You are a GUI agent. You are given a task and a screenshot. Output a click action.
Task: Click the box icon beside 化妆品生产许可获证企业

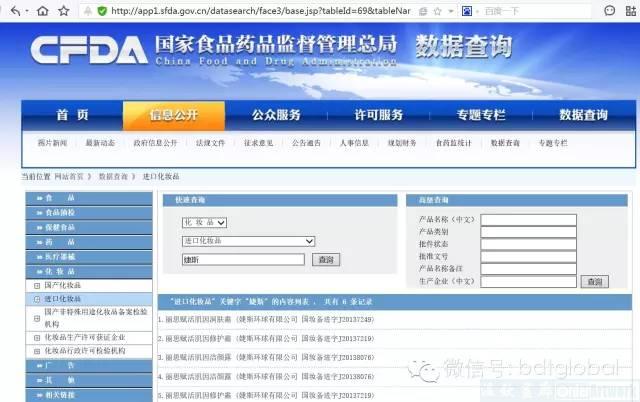(x=37, y=338)
